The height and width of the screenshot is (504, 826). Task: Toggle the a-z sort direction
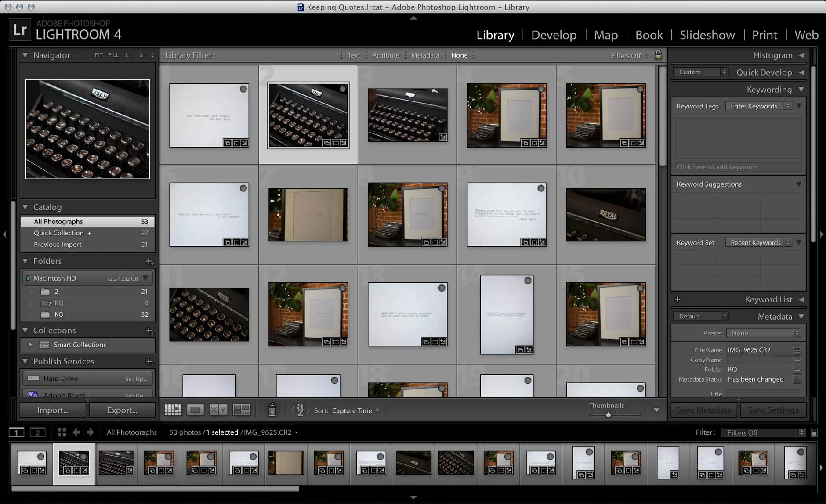click(300, 410)
